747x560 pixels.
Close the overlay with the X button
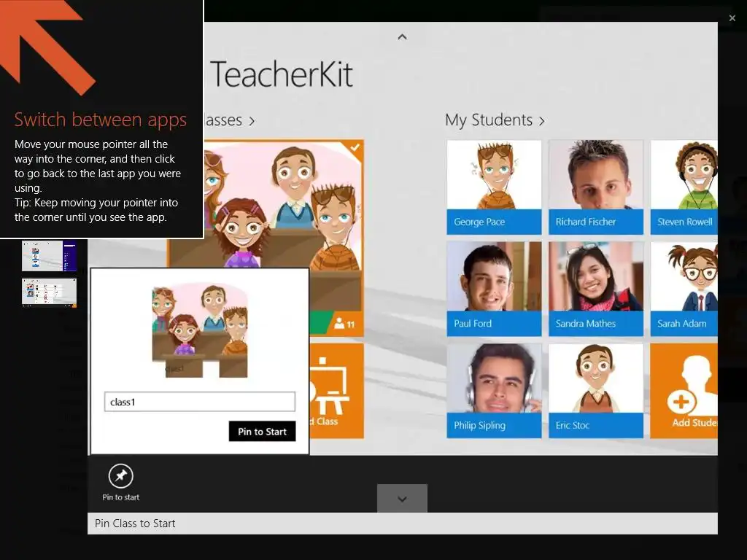732,18
